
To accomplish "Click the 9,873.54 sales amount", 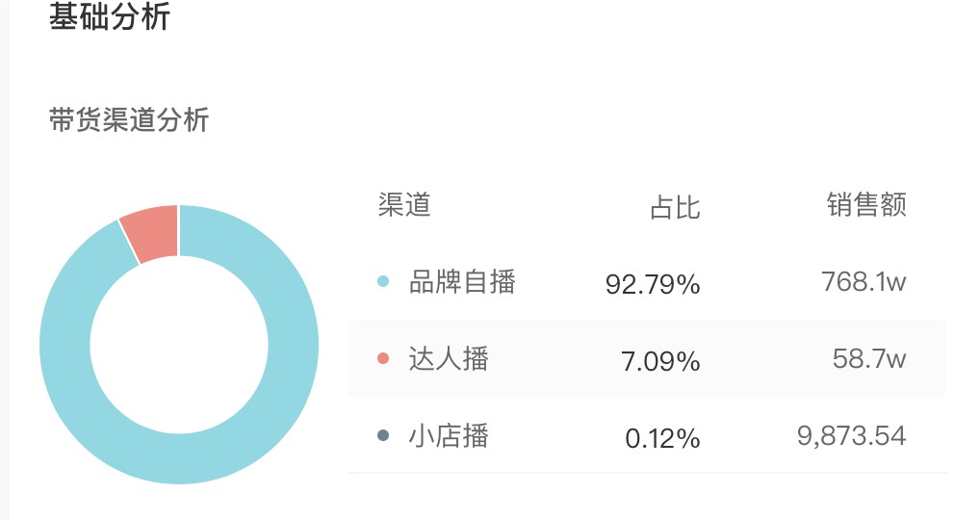I will 851,435.
